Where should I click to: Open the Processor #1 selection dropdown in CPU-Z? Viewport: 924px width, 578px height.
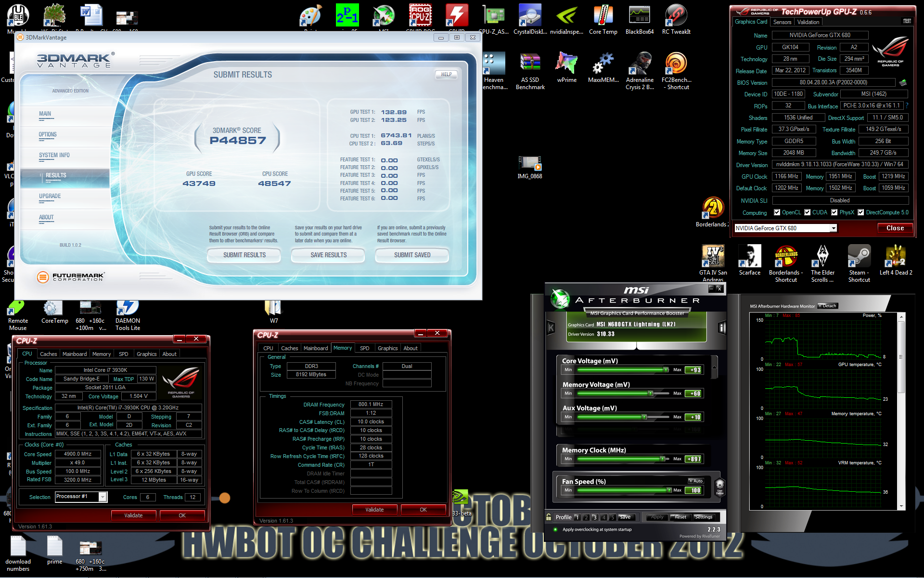[x=103, y=497]
